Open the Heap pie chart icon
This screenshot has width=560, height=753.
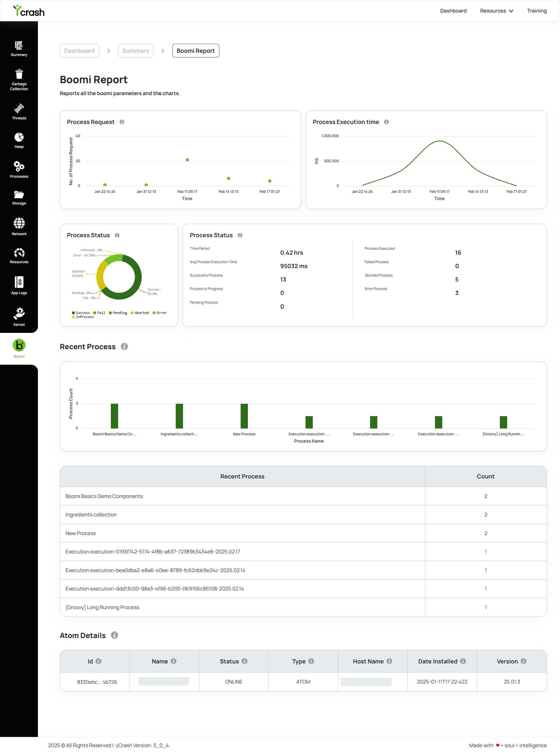[19, 137]
